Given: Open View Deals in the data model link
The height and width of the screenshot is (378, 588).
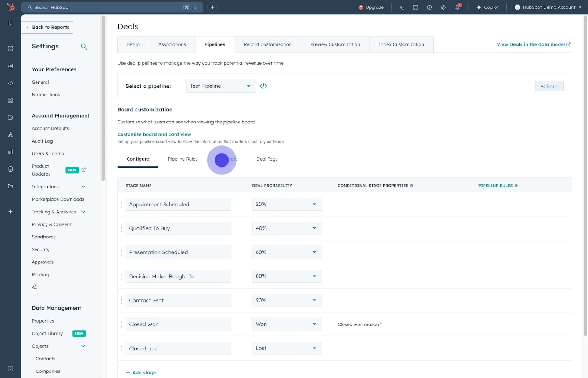Looking at the screenshot, I should click(534, 44).
